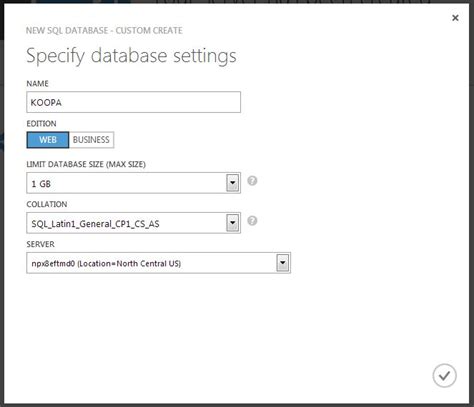
Task: Click the COLLATION label
Action: [x=47, y=204]
